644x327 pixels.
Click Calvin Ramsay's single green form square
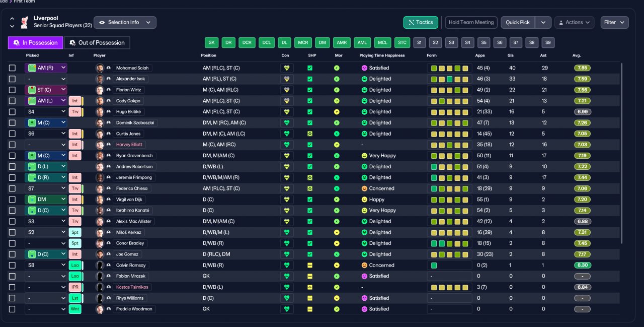click(x=434, y=266)
